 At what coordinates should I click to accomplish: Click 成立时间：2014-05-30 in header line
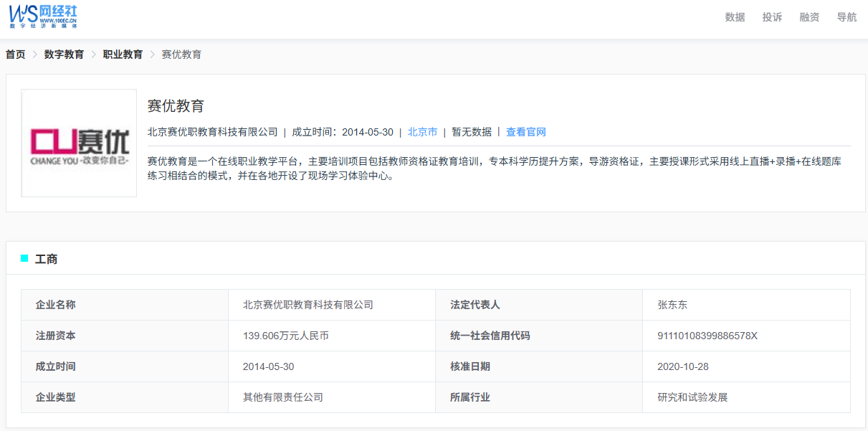(343, 132)
